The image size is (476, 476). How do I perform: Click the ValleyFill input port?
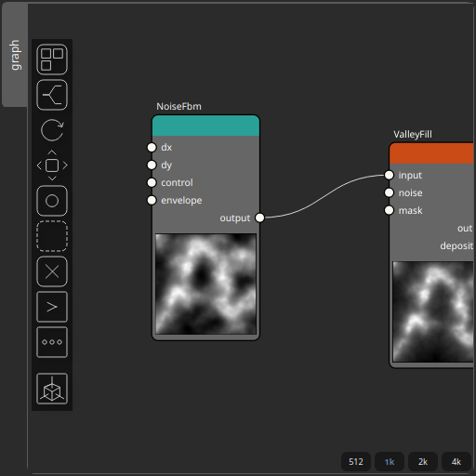389,175
